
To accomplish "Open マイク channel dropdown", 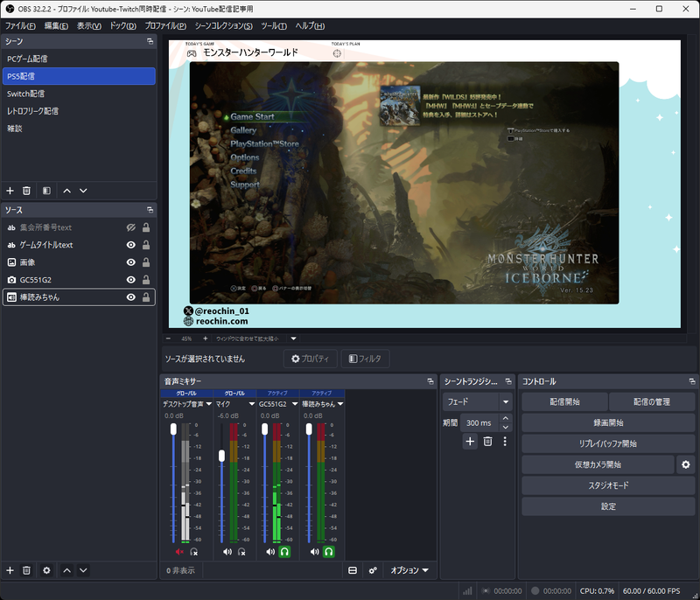I will (x=252, y=404).
